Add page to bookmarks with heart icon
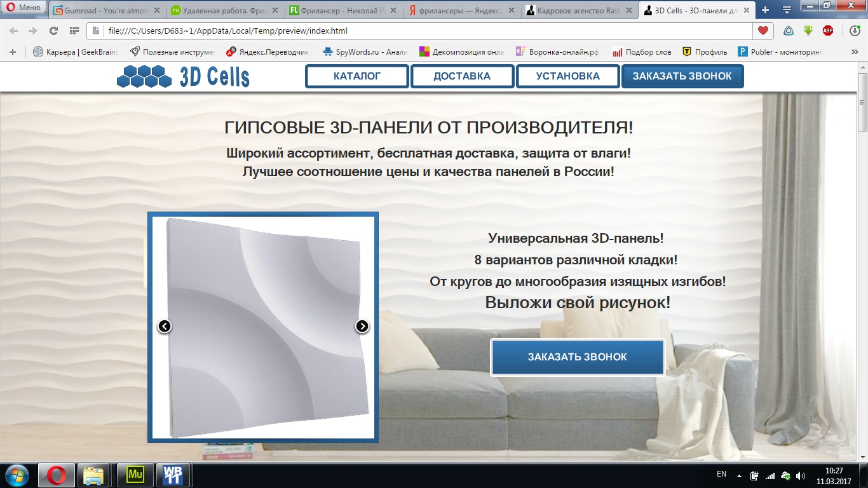The image size is (868, 488). pos(763,30)
